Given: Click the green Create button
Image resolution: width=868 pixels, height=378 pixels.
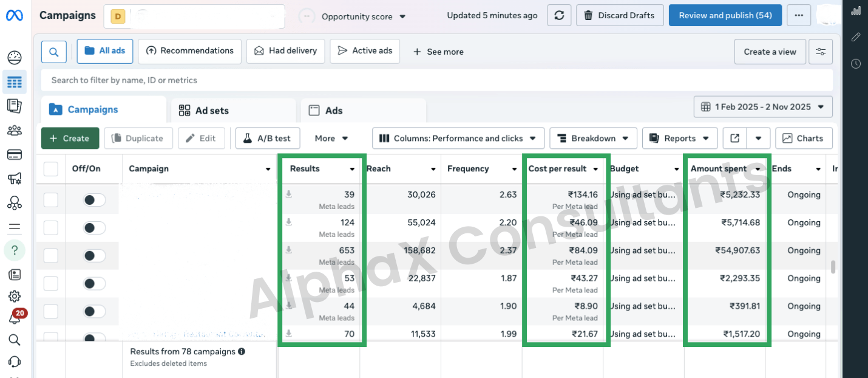Looking at the screenshot, I should pyautogui.click(x=69, y=139).
